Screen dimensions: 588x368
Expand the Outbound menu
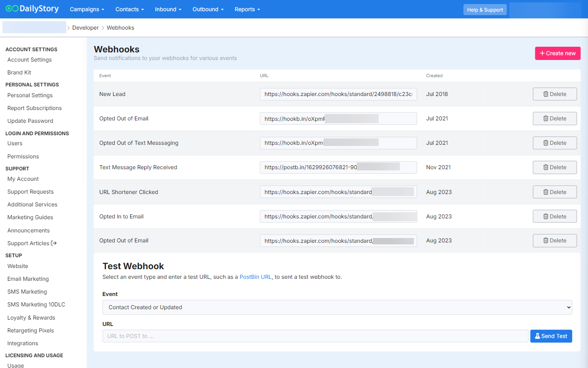click(x=208, y=9)
